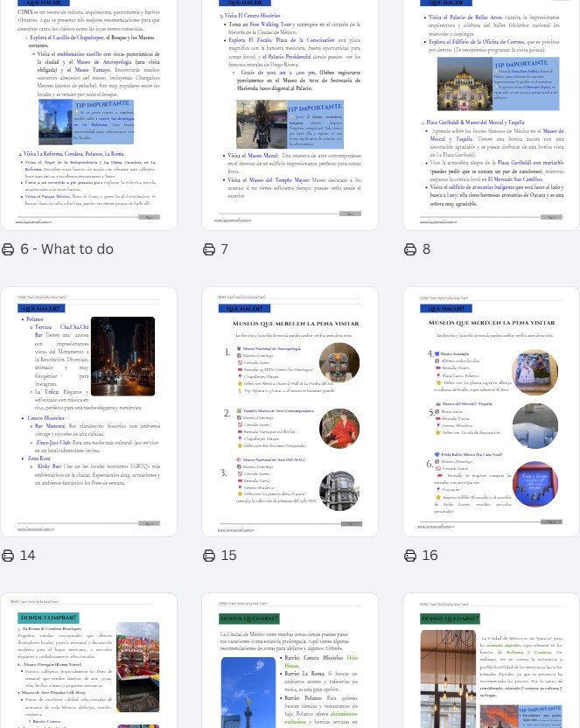This screenshot has width=580, height=728.
Task: Select the '6 - What to do' page title
Action: [66, 249]
